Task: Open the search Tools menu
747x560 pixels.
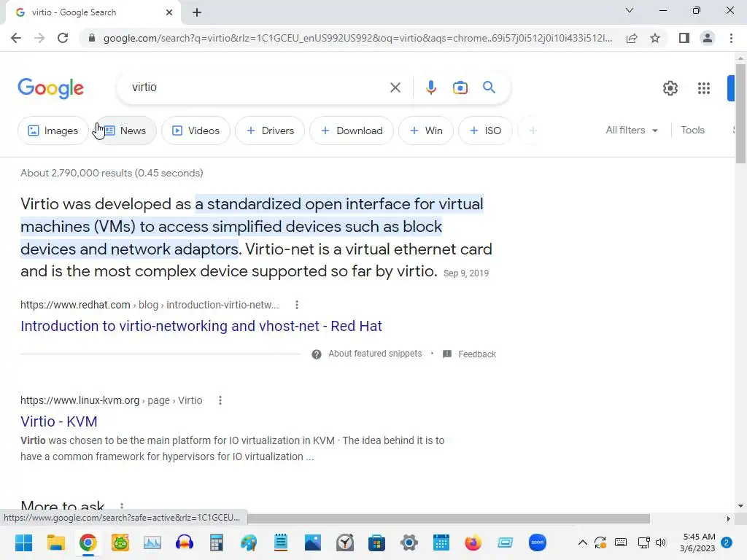Action: 692,131
